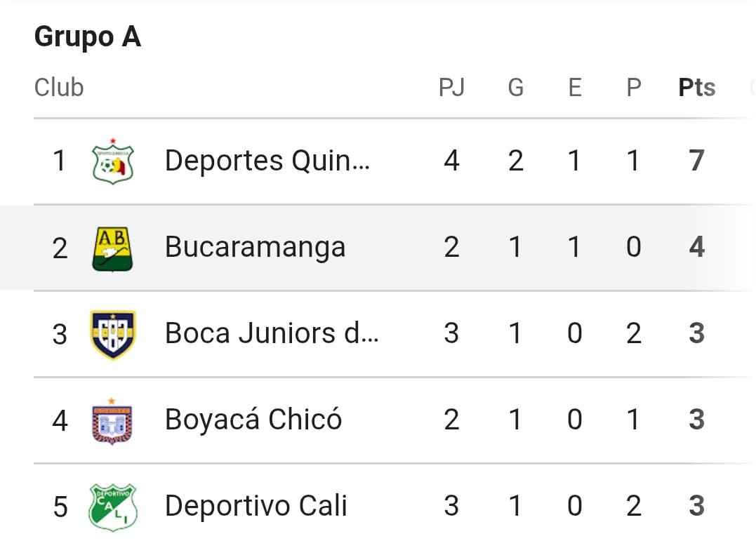Click the bold Pts column header

(x=697, y=88)
